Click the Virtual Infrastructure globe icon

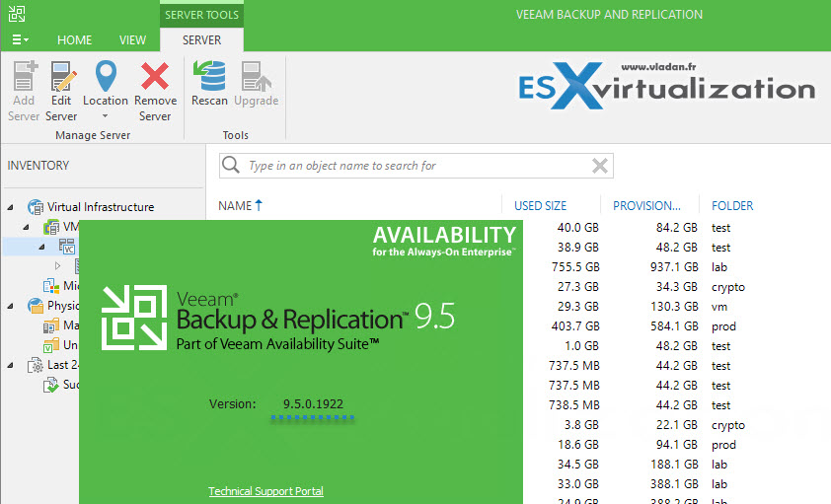pos(36,207)
